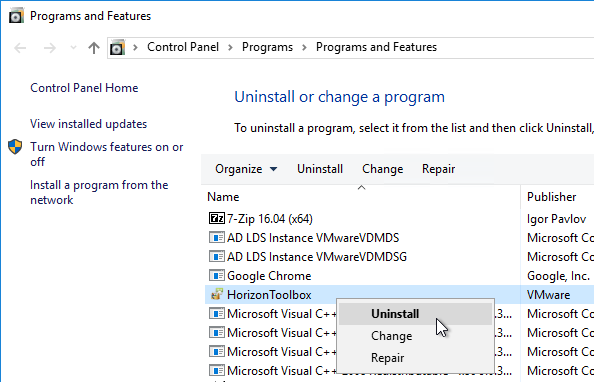Go to Control Panel Home
The width and height of the screenshot is (594, 382).
tap(84, 88)
